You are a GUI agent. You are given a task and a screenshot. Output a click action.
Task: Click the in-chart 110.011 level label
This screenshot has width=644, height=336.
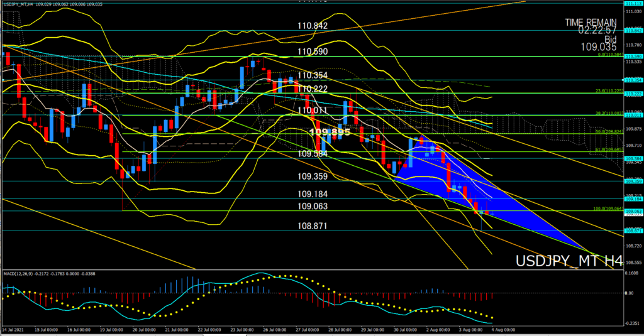point(313,111)
